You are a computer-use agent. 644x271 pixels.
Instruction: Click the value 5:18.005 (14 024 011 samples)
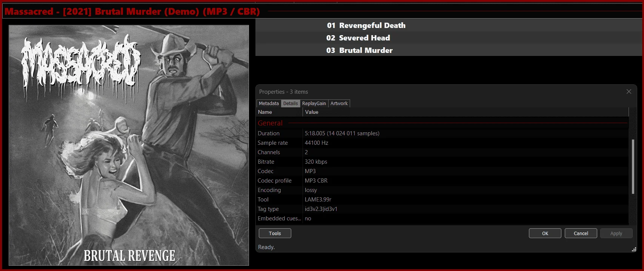point(342,133)
